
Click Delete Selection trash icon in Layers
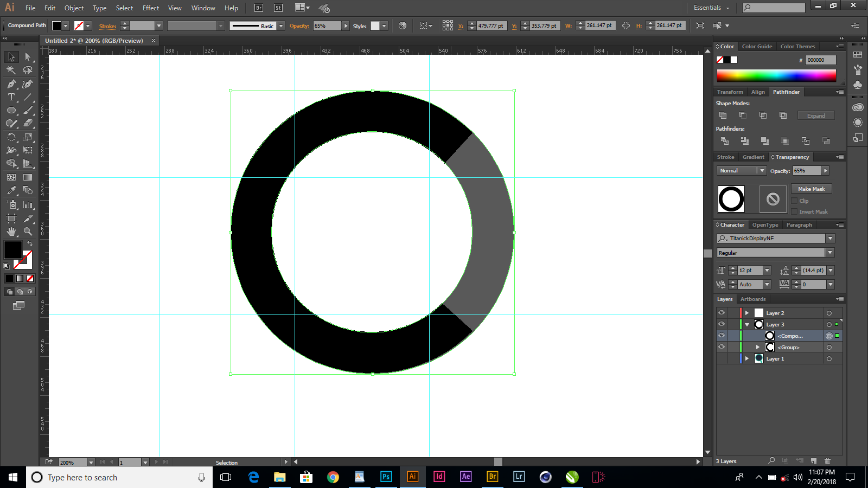828,461
